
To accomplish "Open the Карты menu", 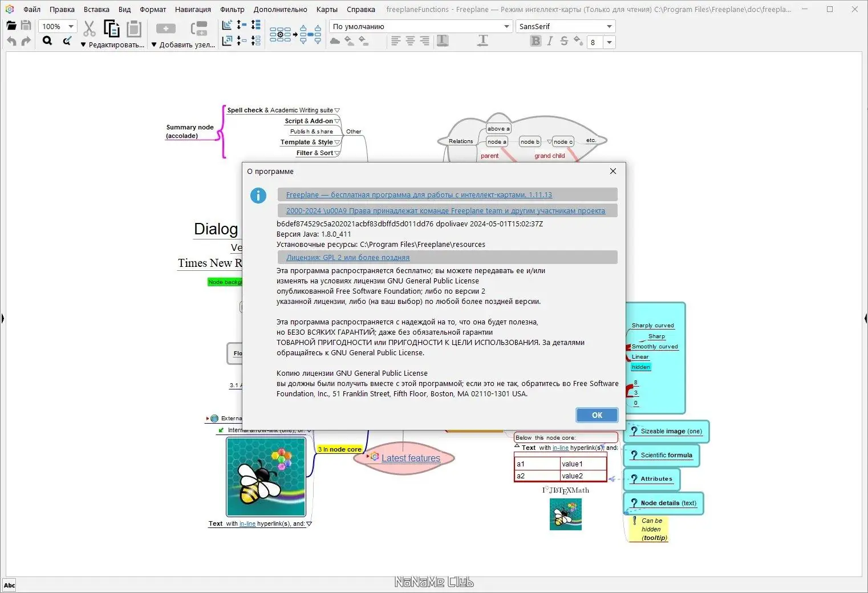I will [327, 9].
